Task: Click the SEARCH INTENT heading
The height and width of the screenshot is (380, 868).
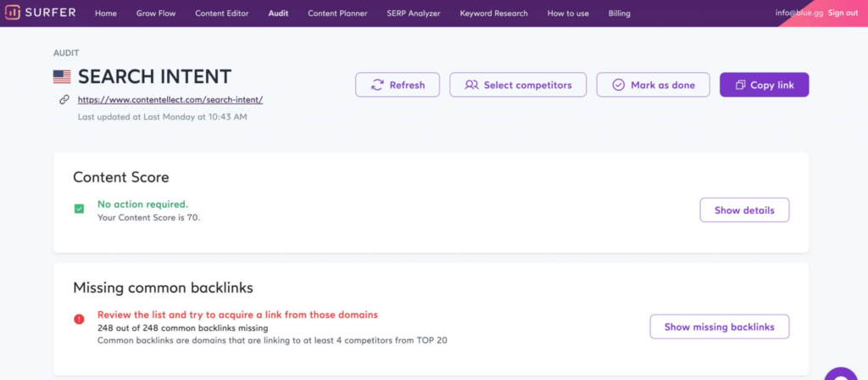Action: pyautogui.click(x=154, y=77)
